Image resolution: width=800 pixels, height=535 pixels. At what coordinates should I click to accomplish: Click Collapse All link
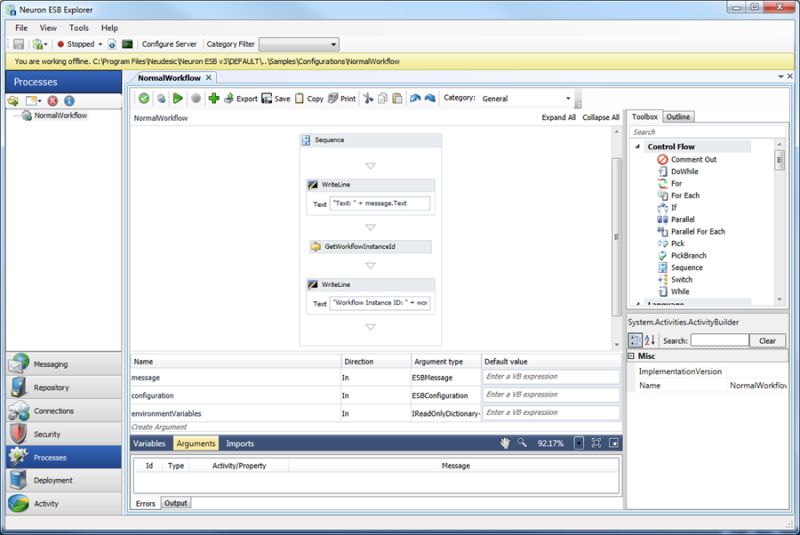click(x=601, y=117)
